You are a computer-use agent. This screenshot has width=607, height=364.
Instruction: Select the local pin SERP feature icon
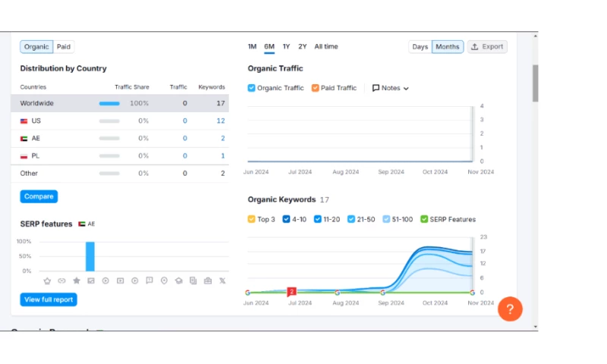click(x=164, y=281)
